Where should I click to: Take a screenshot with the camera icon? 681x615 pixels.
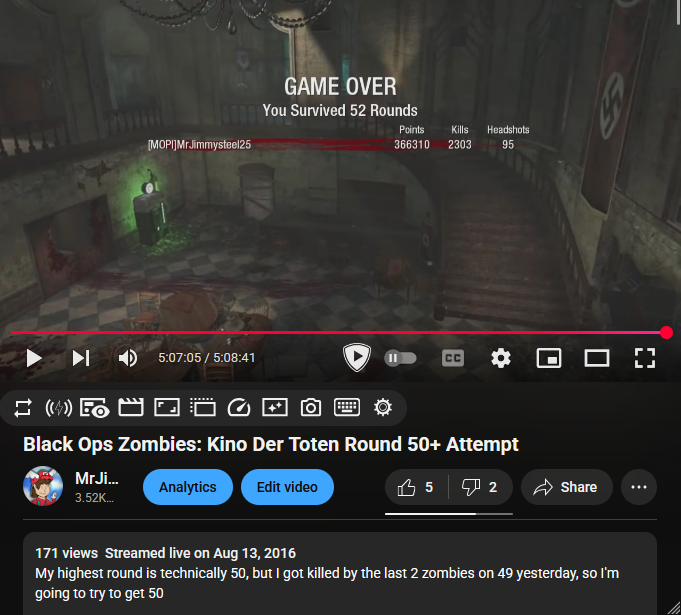[311, 408]
